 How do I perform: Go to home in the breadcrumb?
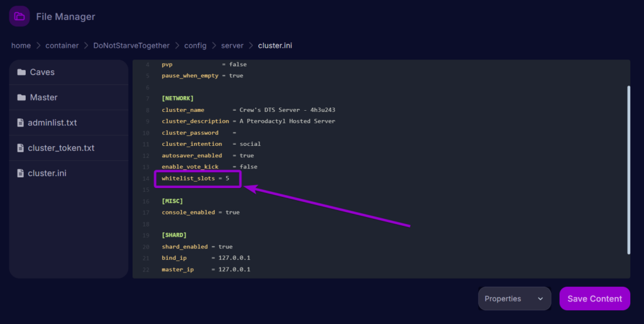pyautogui.click(x=21, y=45)
